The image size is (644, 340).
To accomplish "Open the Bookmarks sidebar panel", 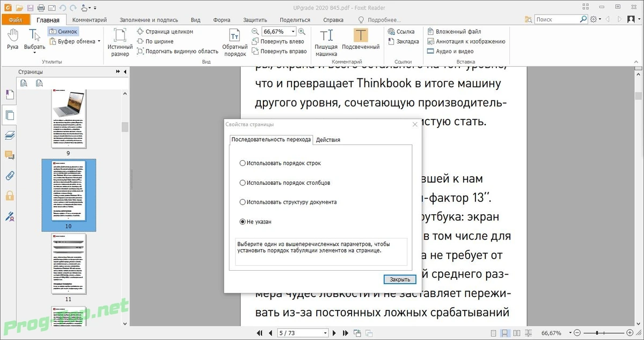I will [x=9, y=95].
